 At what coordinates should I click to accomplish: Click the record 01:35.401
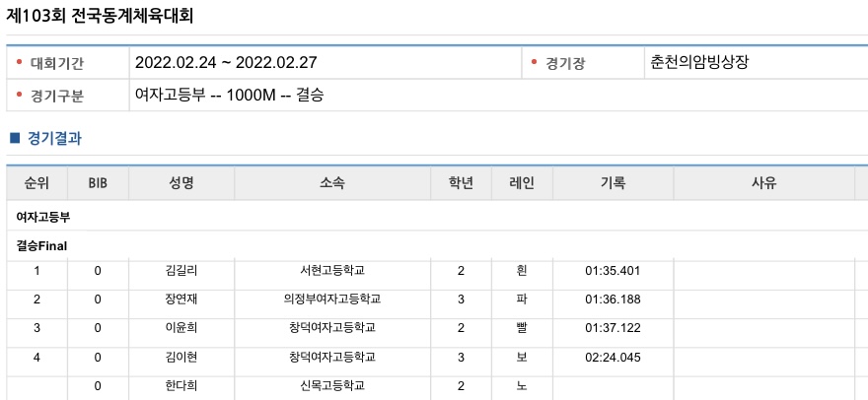tap(613, 271)
